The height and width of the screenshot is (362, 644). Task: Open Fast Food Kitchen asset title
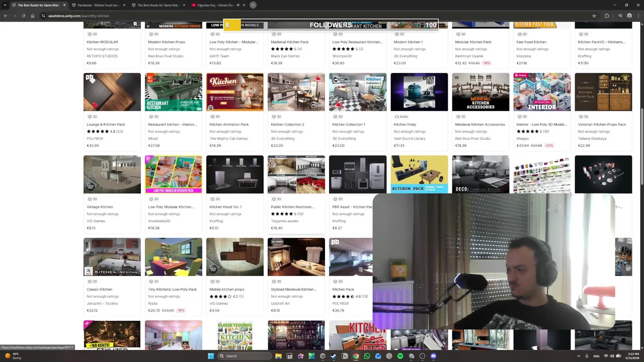[531, 42]
